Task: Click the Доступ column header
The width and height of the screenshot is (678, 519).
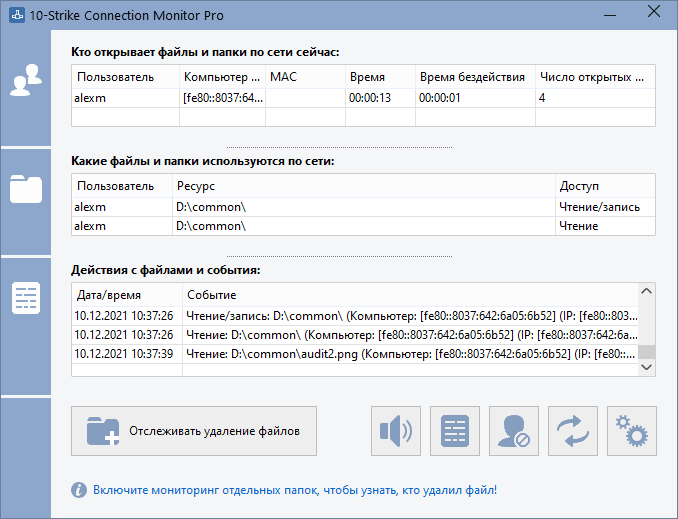Action: click(605, 186)
